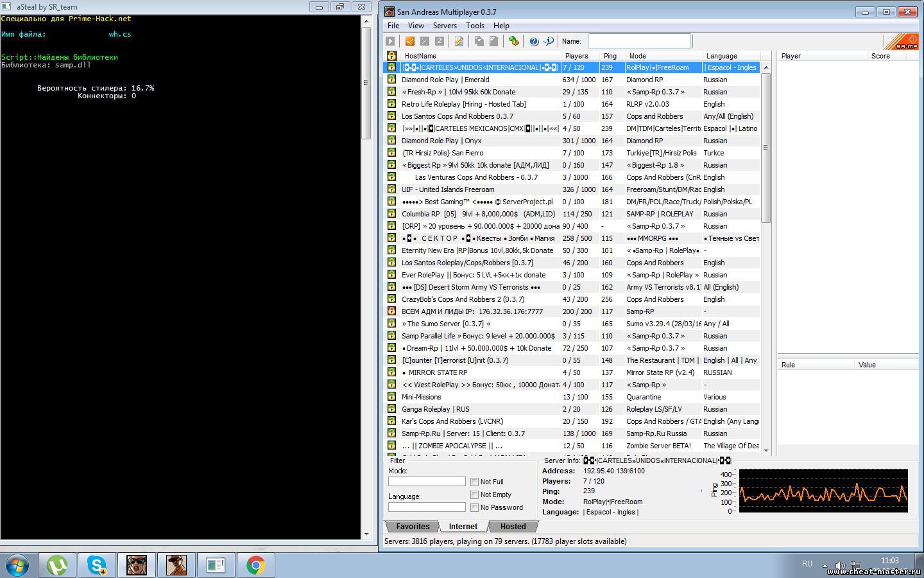Click the lock icon of Retro Life Roleplay row
The image size is (924, 578).
pyautogui.click(x=391, y=104)
